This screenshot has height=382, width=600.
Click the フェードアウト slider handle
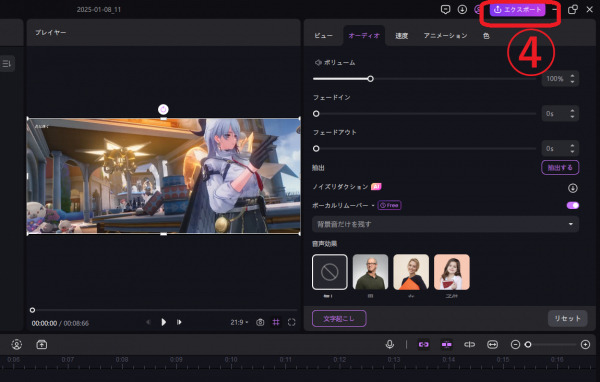(x=316, y=149)
